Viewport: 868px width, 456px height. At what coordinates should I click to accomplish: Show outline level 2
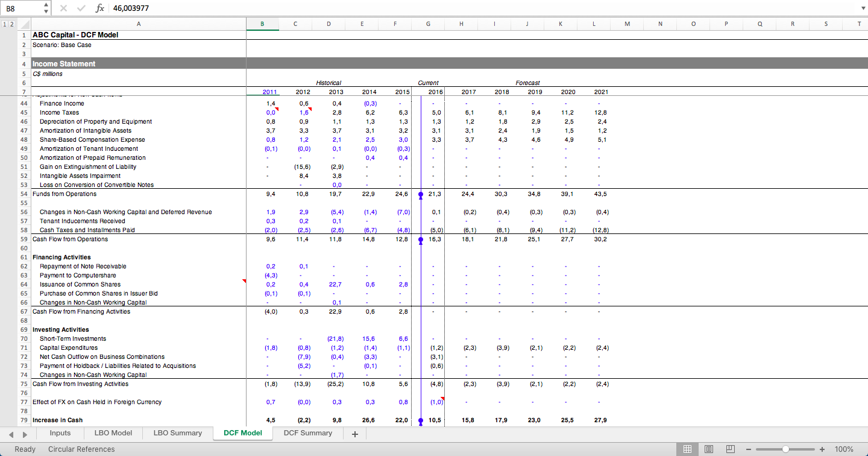[x=11, y=24]
